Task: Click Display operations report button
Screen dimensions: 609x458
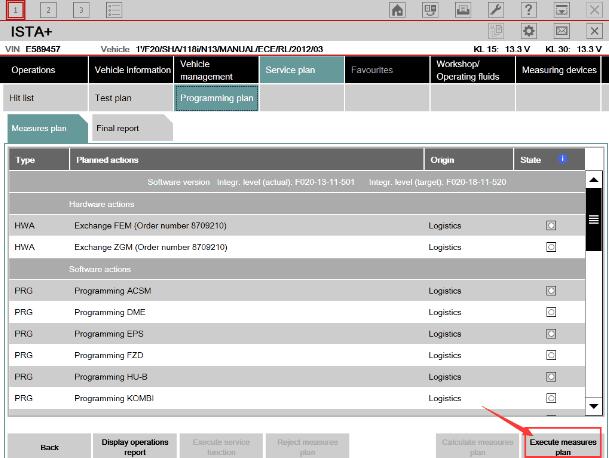Action: 135,447
